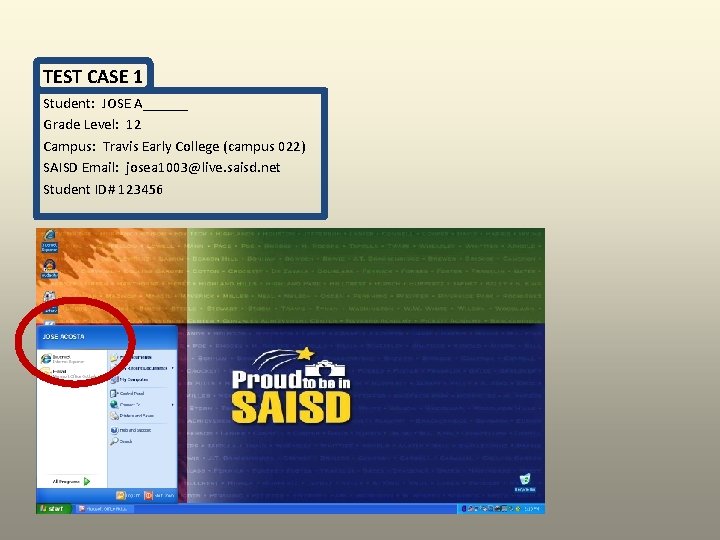Click JOSE ACOSTA user name header
720x540 pixels.
pos(63,337)
